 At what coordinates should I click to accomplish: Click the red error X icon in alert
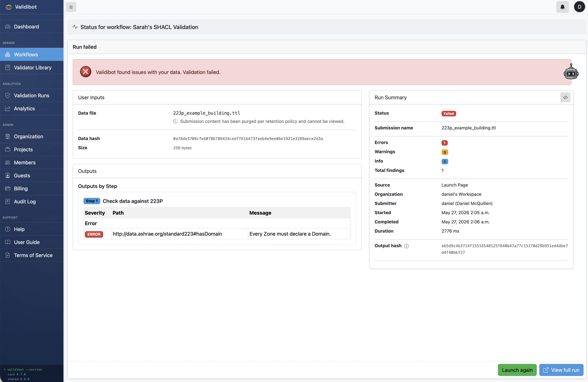[86, 72]
